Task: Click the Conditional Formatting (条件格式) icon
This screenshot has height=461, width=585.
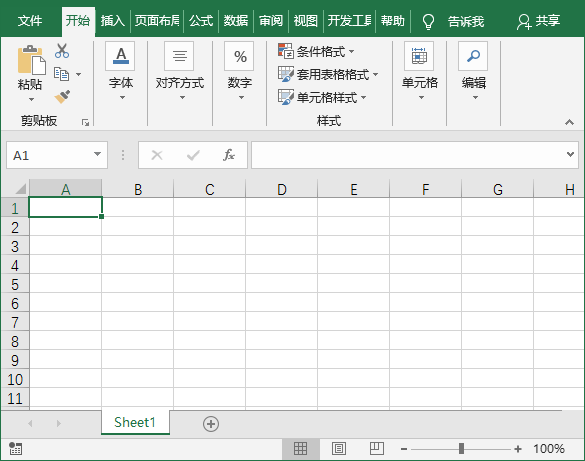Action: (286, 51)
